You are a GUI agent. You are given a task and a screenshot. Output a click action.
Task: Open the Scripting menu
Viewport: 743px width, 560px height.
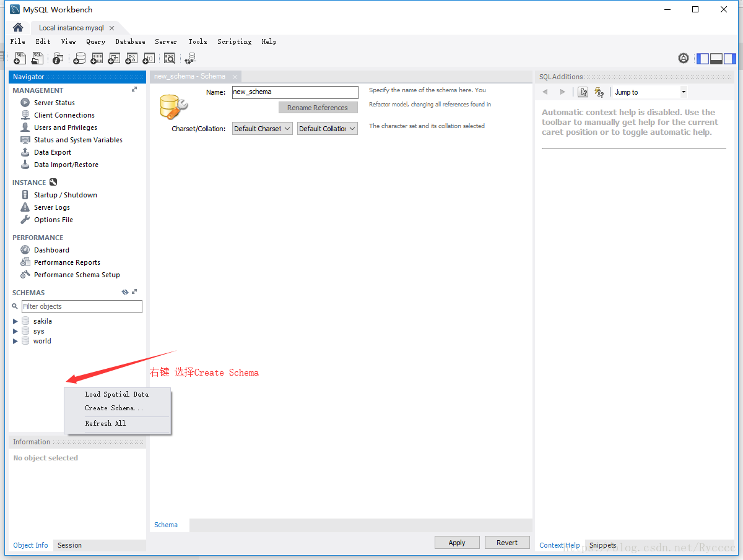click(x=235, y=41)
